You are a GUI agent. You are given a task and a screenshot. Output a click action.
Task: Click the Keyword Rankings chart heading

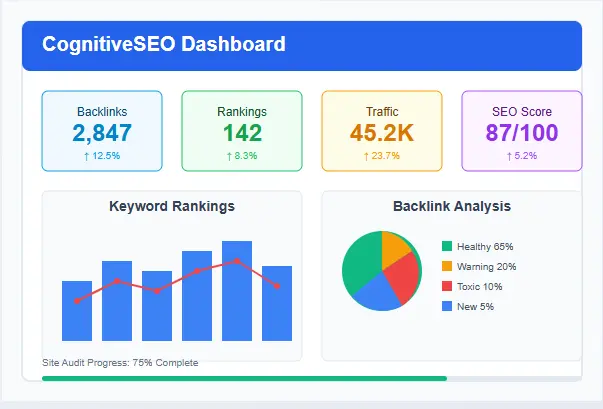pos(171,206)
